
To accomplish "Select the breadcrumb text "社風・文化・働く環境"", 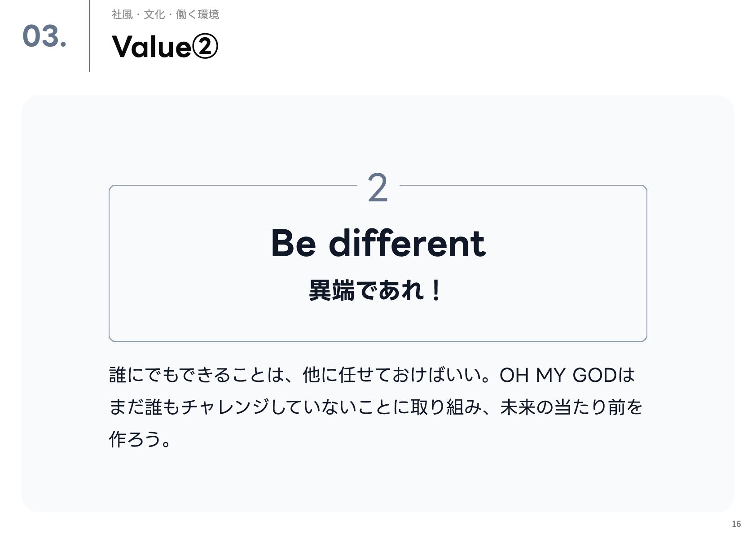I will point(165,15).
